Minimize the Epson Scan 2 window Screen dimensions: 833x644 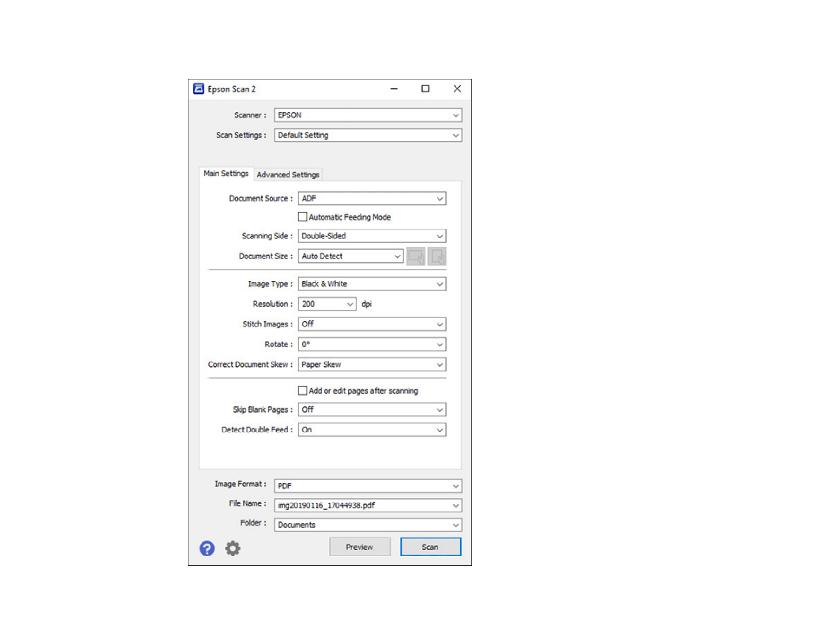[x=394, y=89]
